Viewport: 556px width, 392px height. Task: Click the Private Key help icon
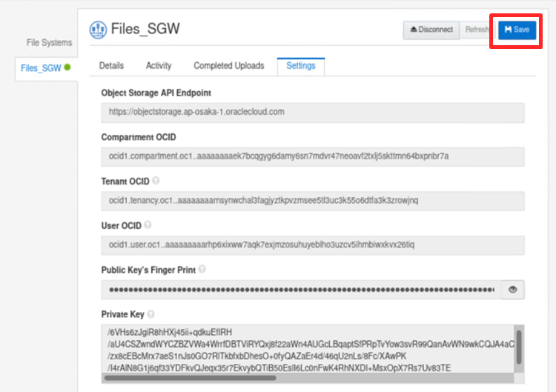151,314
